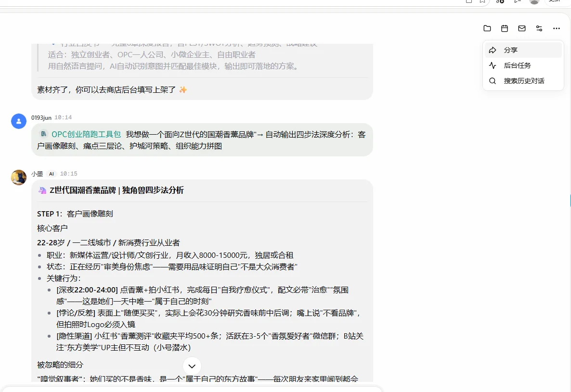Click the bullet starting 职业:新媒体运营
This screenshot has width=571, height=392.
point(170,255)
